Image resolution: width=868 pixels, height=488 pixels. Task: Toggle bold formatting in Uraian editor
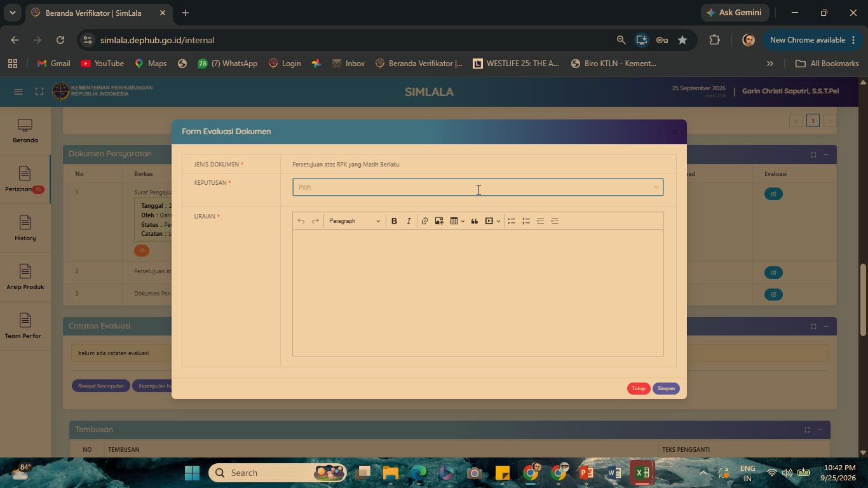(x=394, y=221)
